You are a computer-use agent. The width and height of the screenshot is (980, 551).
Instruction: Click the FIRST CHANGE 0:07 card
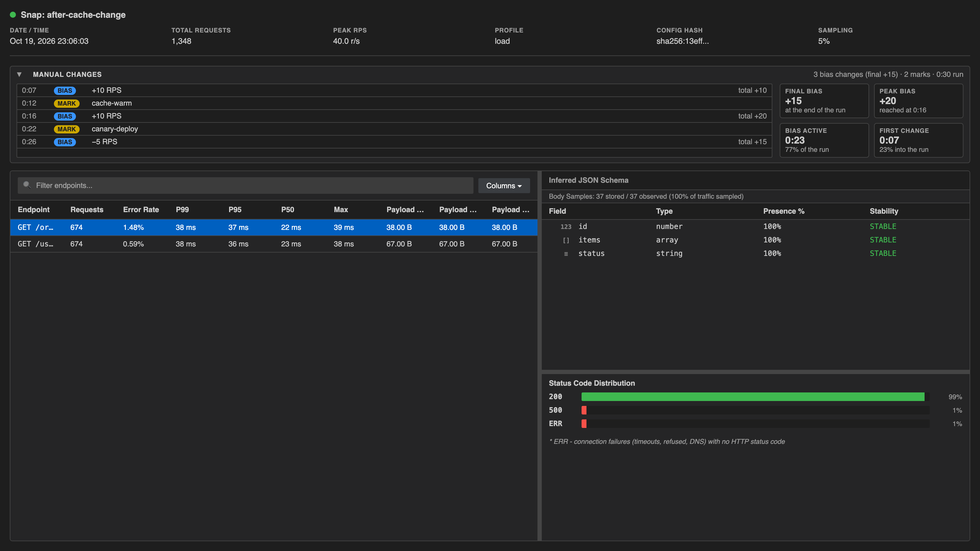coord(918,140)
